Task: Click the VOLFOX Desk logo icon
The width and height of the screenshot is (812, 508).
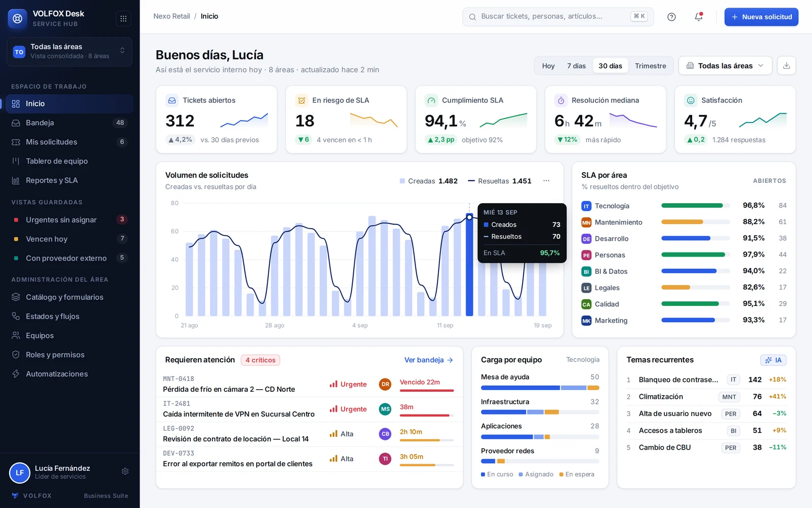Action: [17, 18]
